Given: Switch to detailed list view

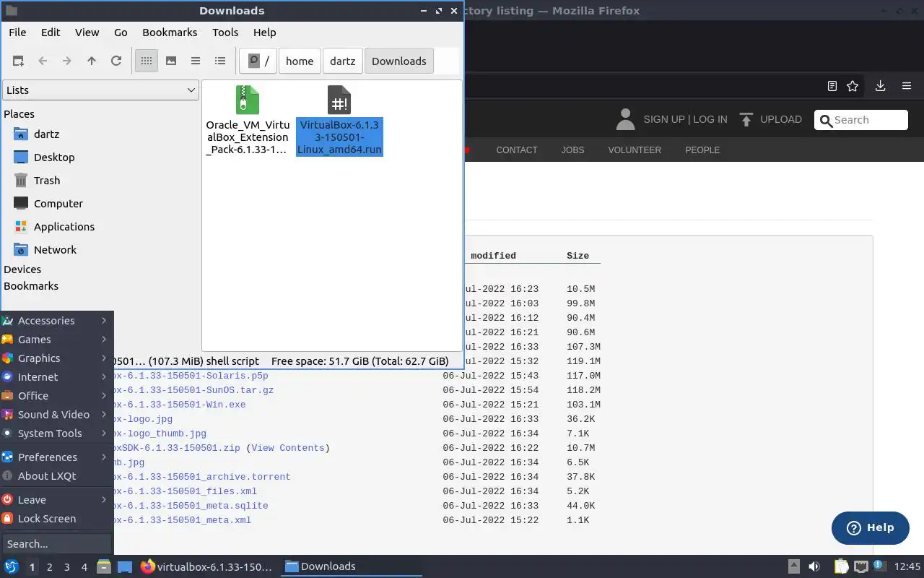Looking at the screenshot, I should pos(220,61).
